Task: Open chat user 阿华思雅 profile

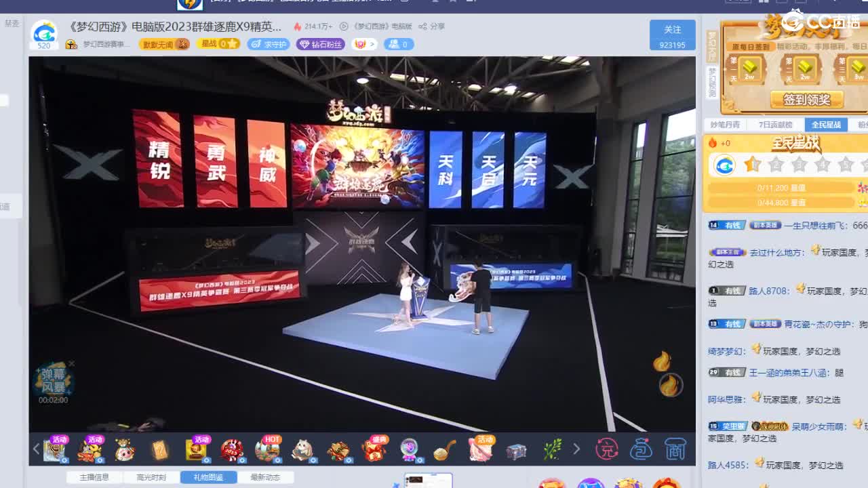Action: 727,400
